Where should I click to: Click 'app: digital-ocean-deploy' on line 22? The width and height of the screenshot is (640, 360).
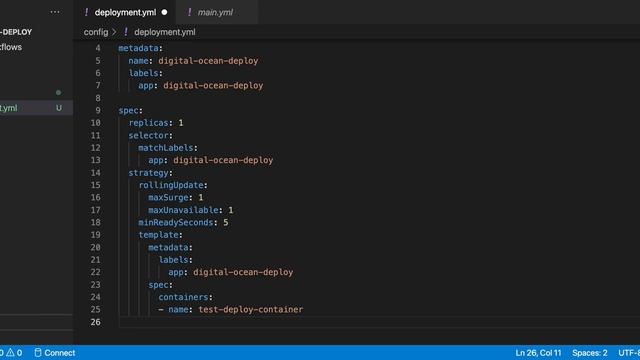231,272
